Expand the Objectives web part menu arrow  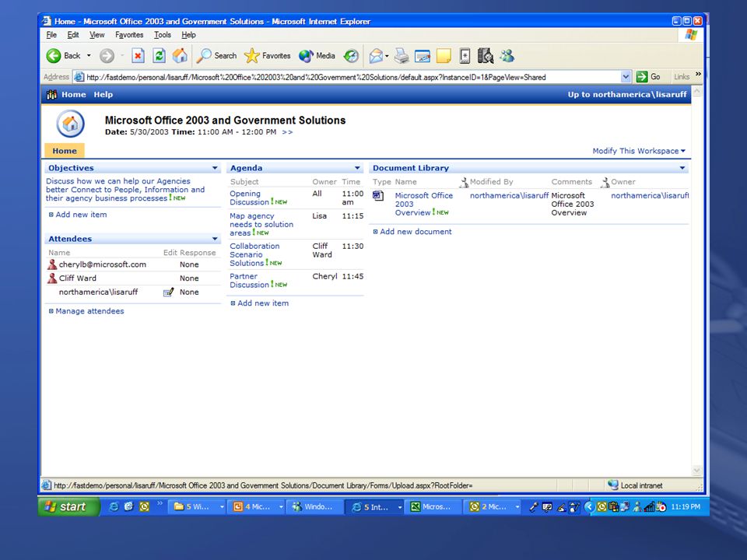pyautogui.click(x=215, y=168)
